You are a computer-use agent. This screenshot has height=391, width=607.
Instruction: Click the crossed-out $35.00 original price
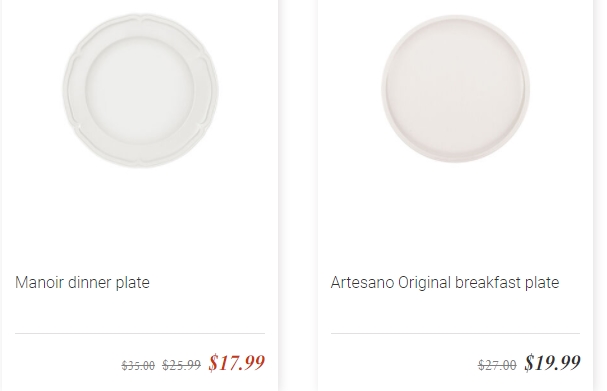click(138, 365)
